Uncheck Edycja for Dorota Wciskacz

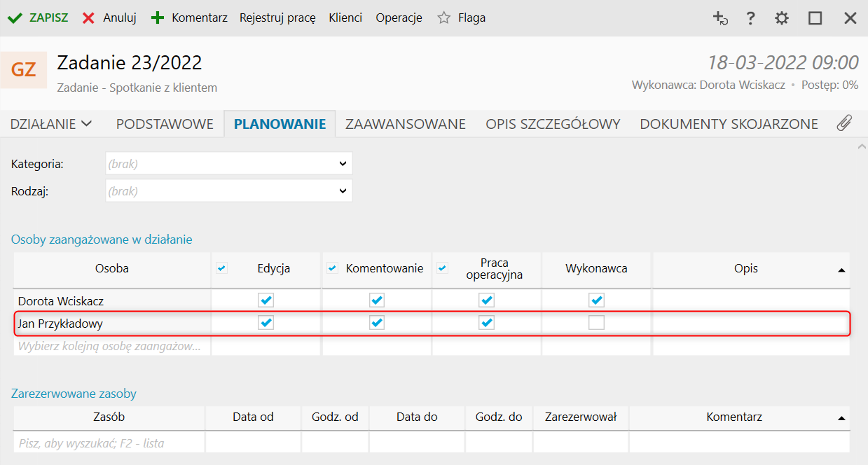pos(266,300)
